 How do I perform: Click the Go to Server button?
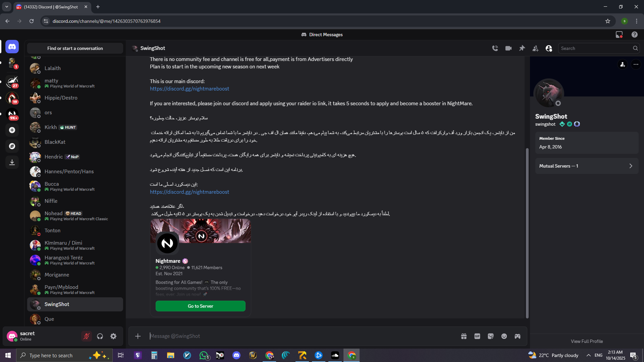(x=200, y=306)
